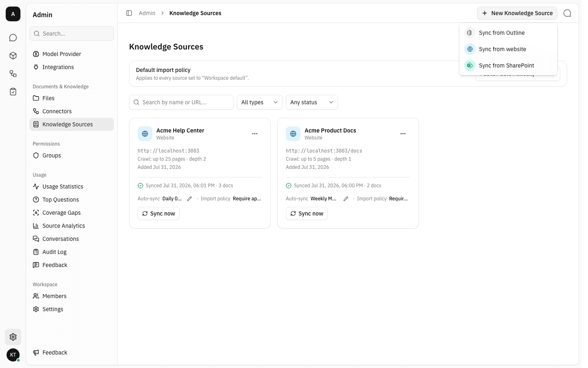Image resolution: width=588 pixels, height=368 pixels.
Task: Sync Acme Help Center now
Action: click(158, 213)
